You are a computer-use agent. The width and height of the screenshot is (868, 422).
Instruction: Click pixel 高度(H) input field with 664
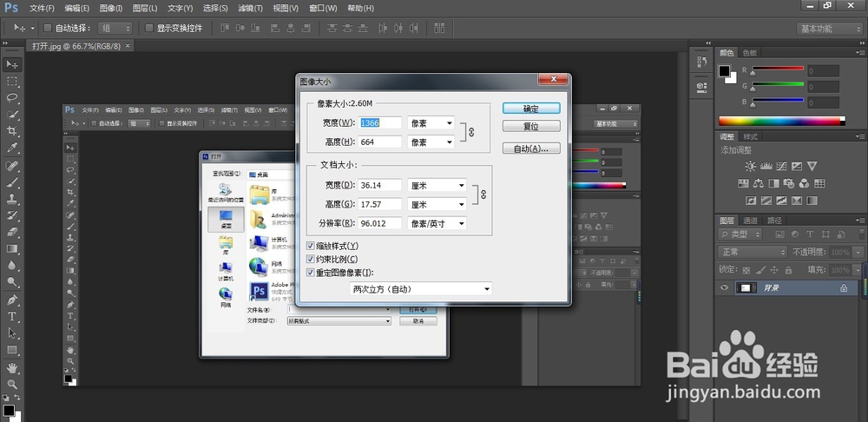point(380,142)
